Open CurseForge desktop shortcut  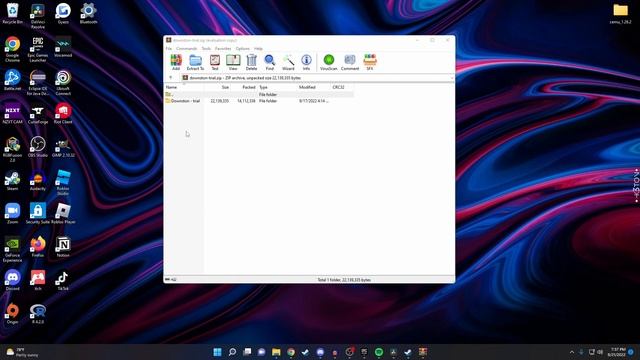point(38,113)
